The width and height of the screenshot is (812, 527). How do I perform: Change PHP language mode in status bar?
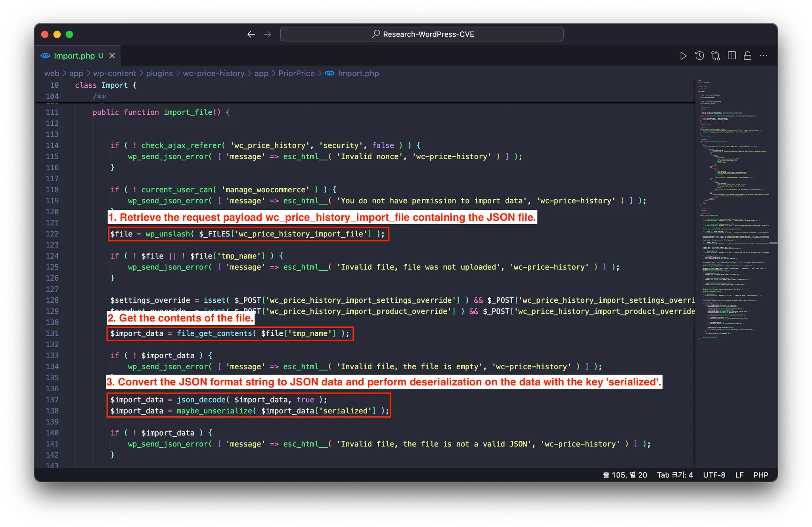(x=760, y=475)
